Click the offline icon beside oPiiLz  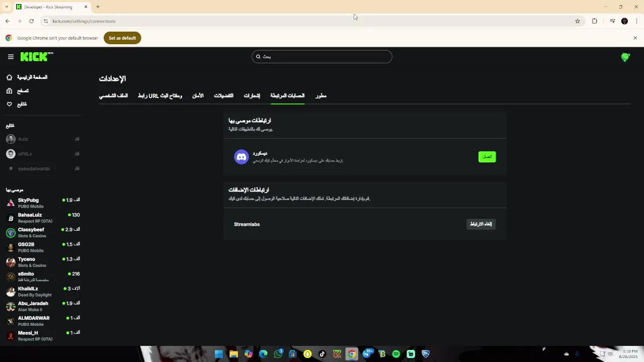coord(77,154)
